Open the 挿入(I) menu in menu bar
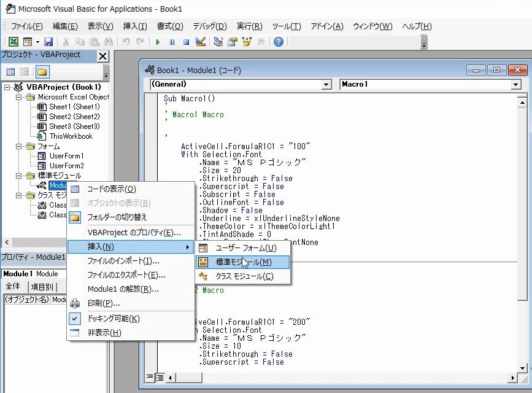Screen dimensions: 532x393 pos(135,26)
